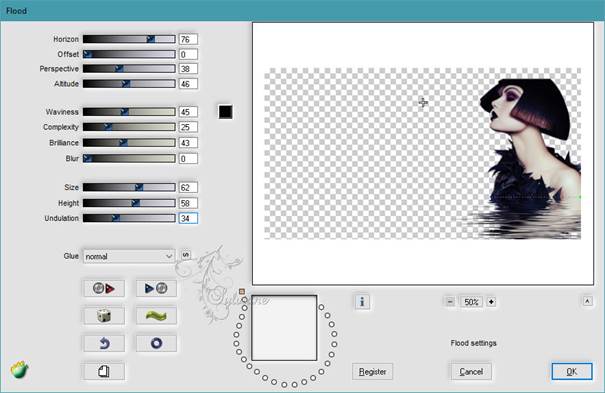Click the blank page preset button
The width and height of the screenshot is (605, 393).
(x=103, y=371)
